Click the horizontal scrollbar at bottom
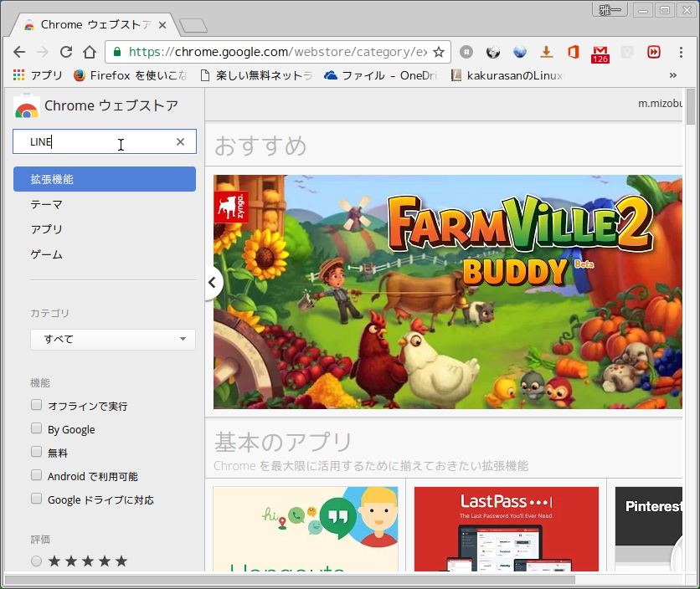 coord(290,580)
